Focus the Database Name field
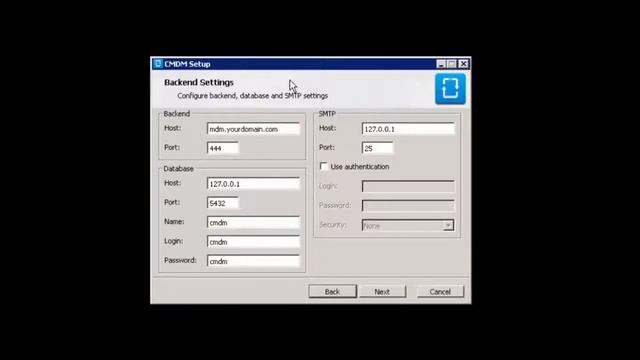Viewport: 640px width, 360px height. tap(253, 222)
